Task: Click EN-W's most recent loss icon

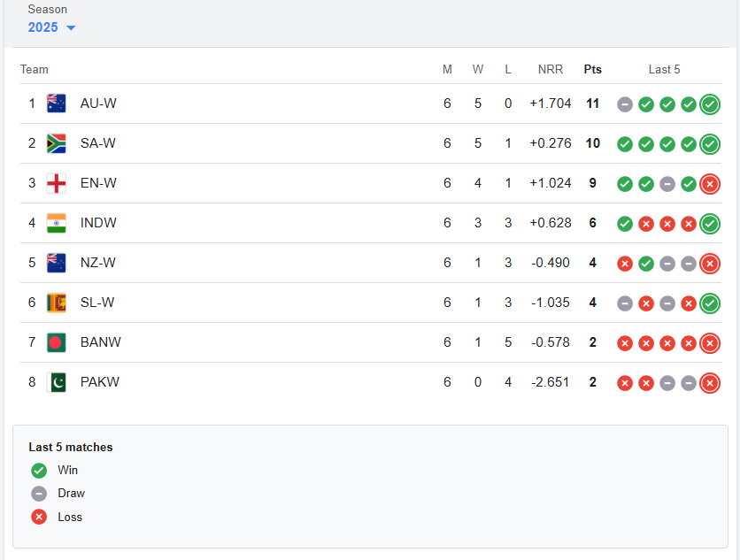Action: [x=710, y=184]
